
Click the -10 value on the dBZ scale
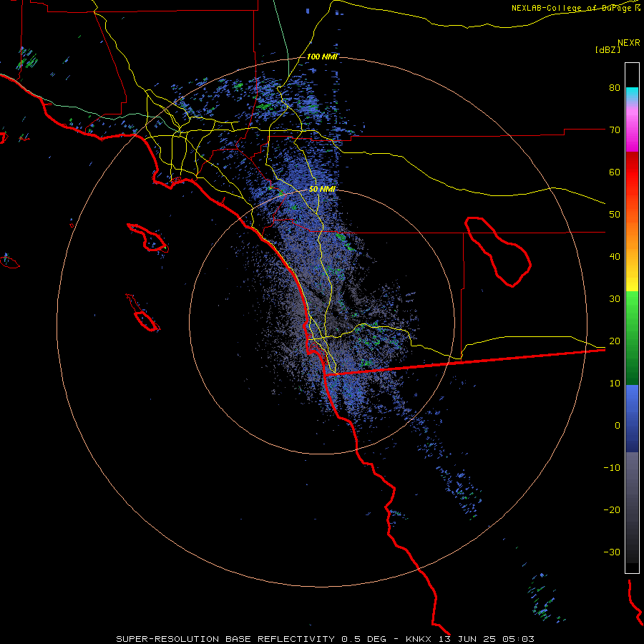click(x=612, y=468)
